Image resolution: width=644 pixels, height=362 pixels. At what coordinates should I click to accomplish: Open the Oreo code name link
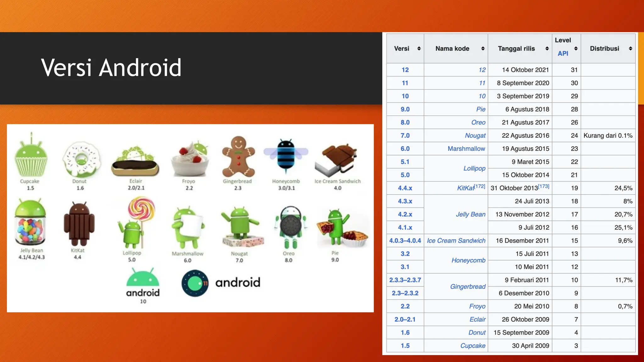click(x=478, y=123)
